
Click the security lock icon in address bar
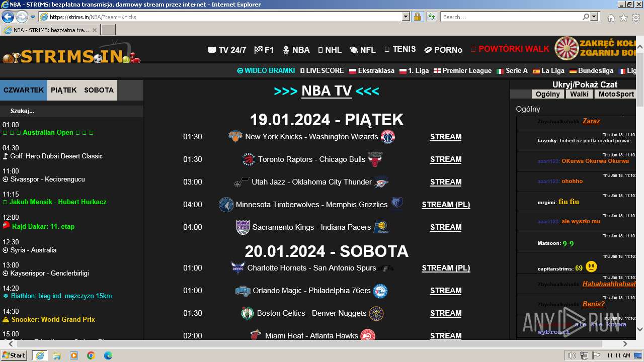coord(417,17)
